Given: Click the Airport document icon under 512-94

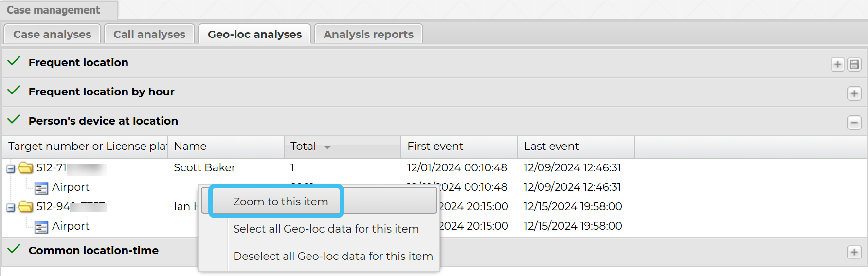Looking at the screenshot, I should [x=41, y=227].
